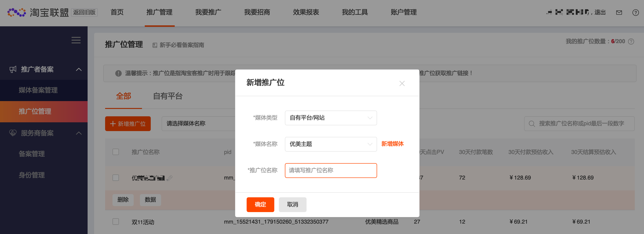Click the Taobao Alliance logo
644x234 pixels.
click(x=38, y=12)
